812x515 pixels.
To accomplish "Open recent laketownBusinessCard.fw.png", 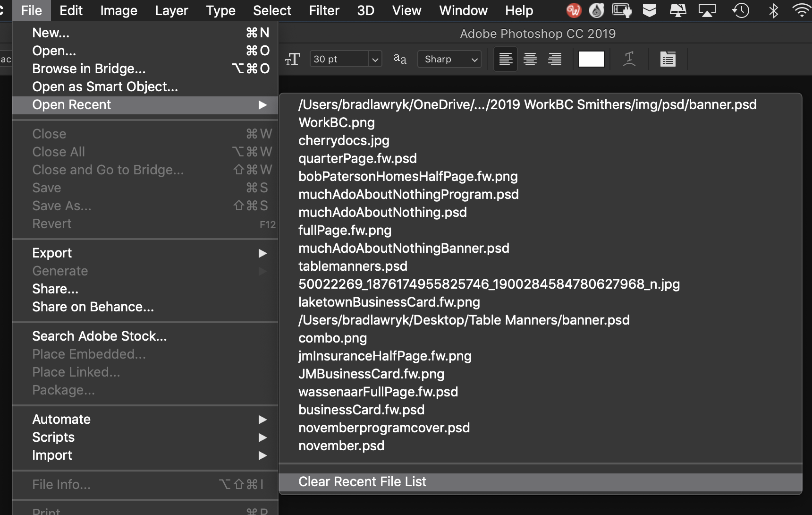I will click(541, 302).
